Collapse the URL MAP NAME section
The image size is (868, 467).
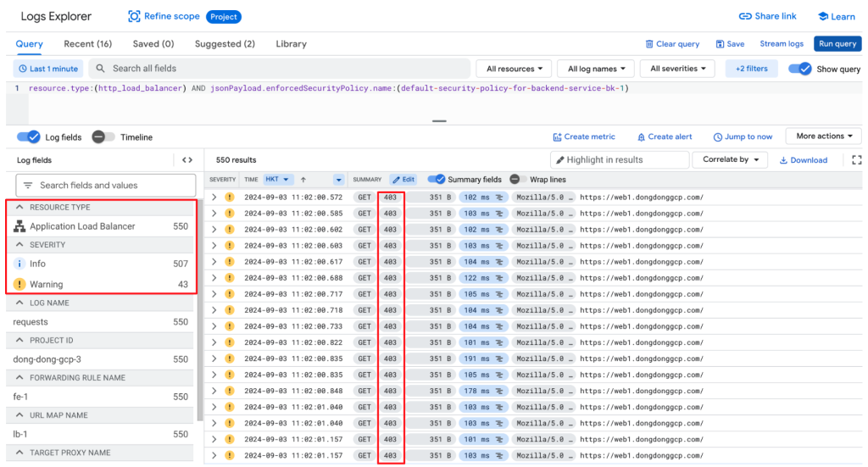point(19,415)
